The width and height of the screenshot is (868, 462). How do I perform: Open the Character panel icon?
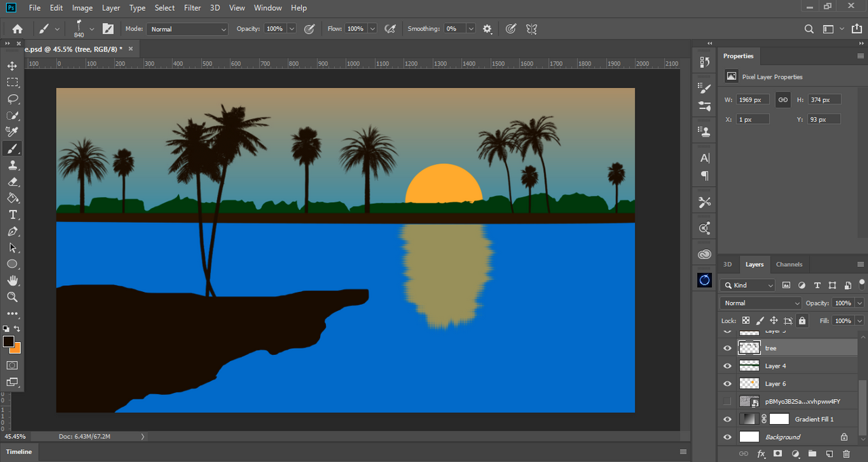[x=705, y=158]
